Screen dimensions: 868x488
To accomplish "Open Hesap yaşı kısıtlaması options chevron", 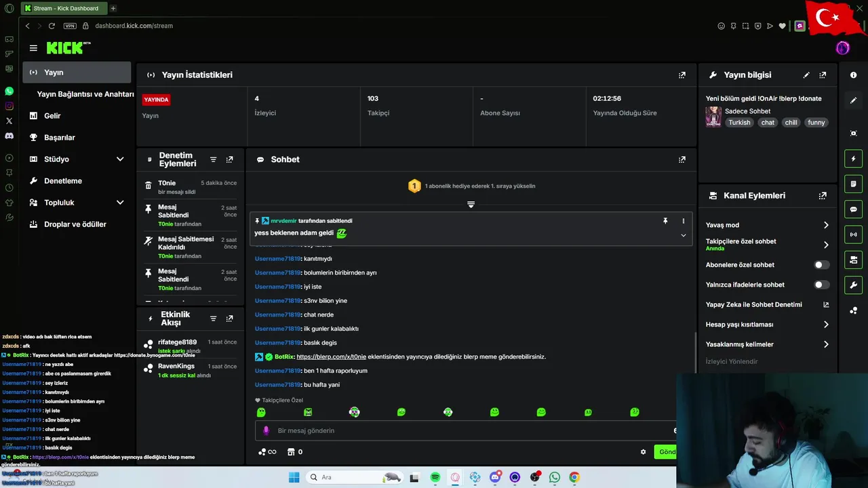I will click(826, 325).
